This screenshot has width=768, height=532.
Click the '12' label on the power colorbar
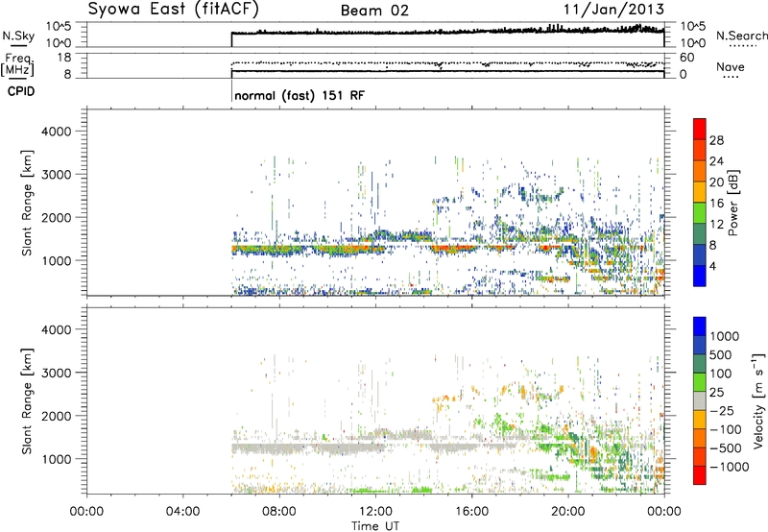pyautogui.click(x=716, y=225)
